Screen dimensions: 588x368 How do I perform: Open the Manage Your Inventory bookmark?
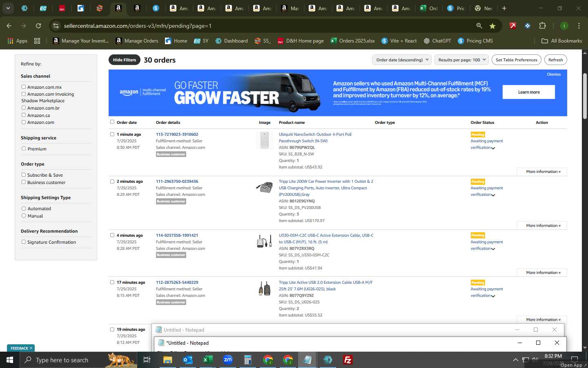(80, 41)
